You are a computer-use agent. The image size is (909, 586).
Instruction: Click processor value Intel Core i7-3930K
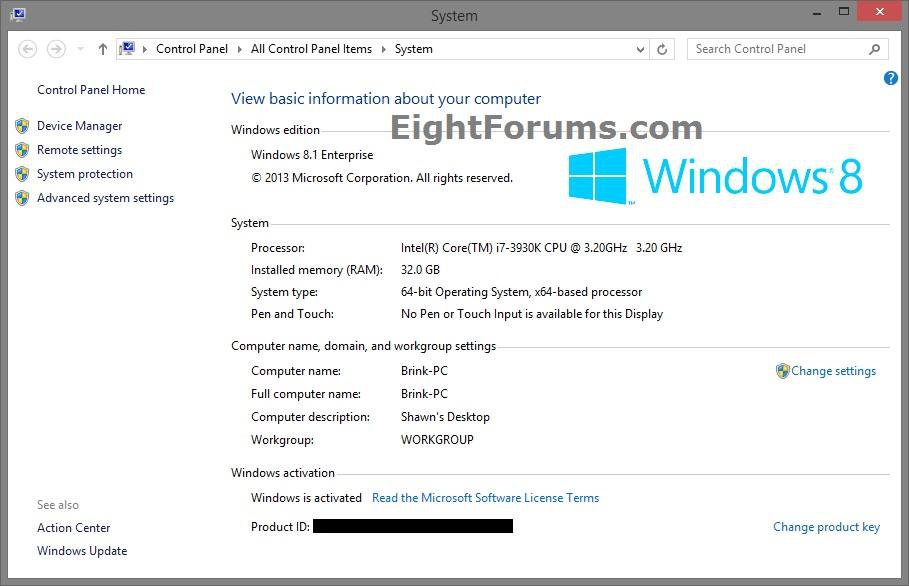(541, 248)
